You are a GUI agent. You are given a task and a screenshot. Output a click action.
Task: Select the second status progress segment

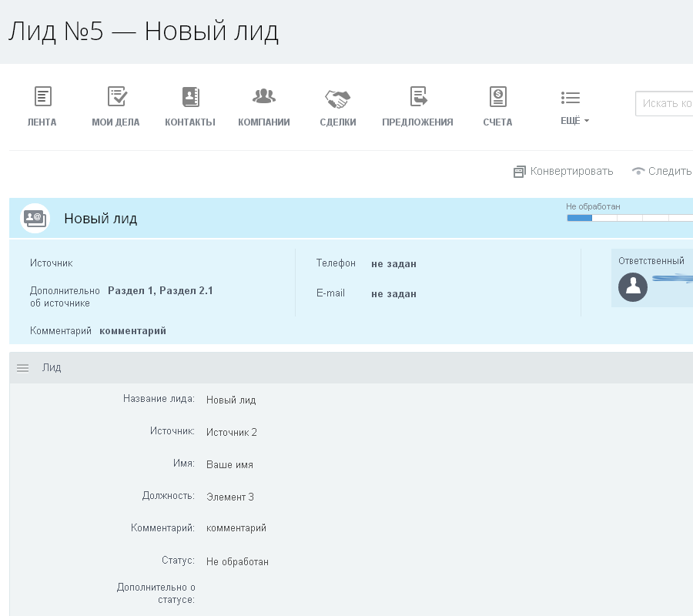coord(604,218)
